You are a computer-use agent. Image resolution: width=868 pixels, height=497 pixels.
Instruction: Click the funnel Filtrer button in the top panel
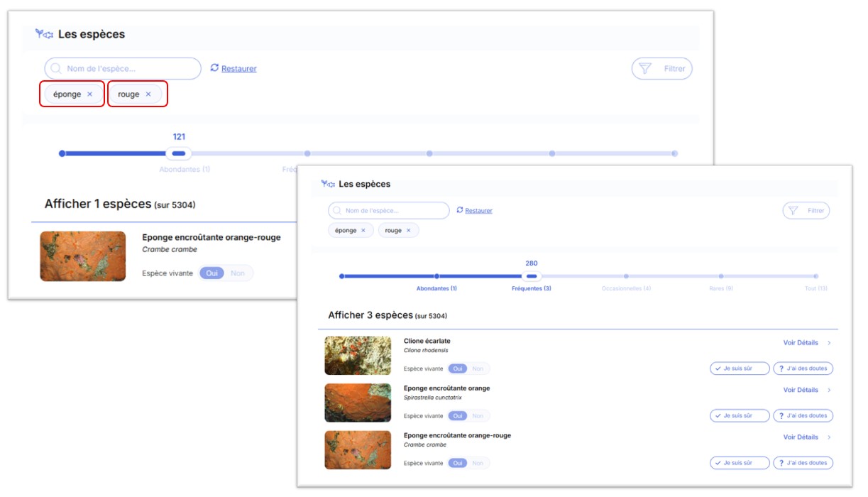(661, 69)
